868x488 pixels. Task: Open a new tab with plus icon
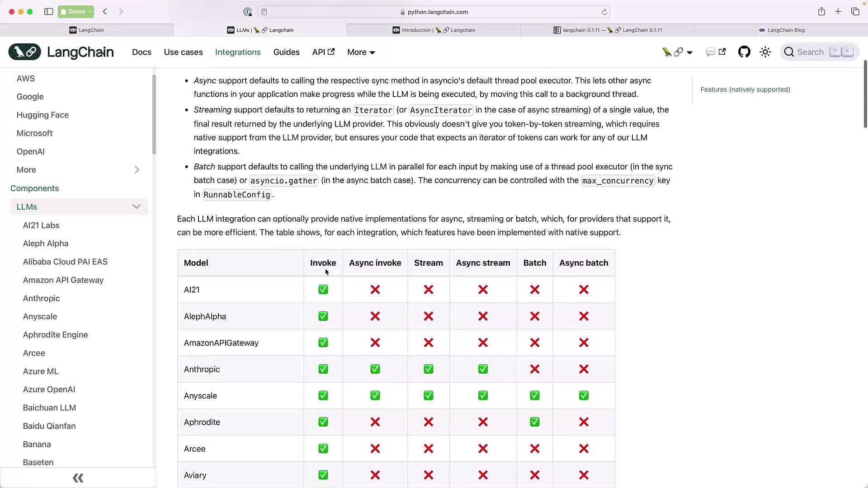pyautogui.click(x=838, y=12)
